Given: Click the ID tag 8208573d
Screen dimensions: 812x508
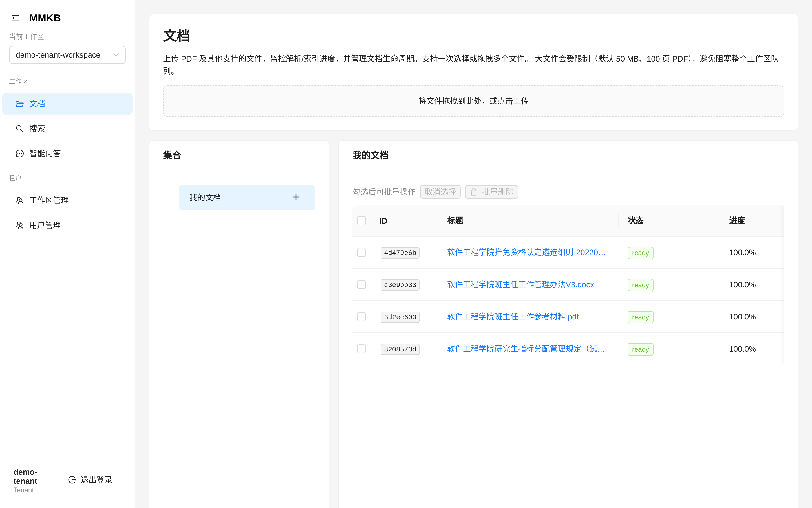Looking at the screenshot, I should [x=400, y=349].
